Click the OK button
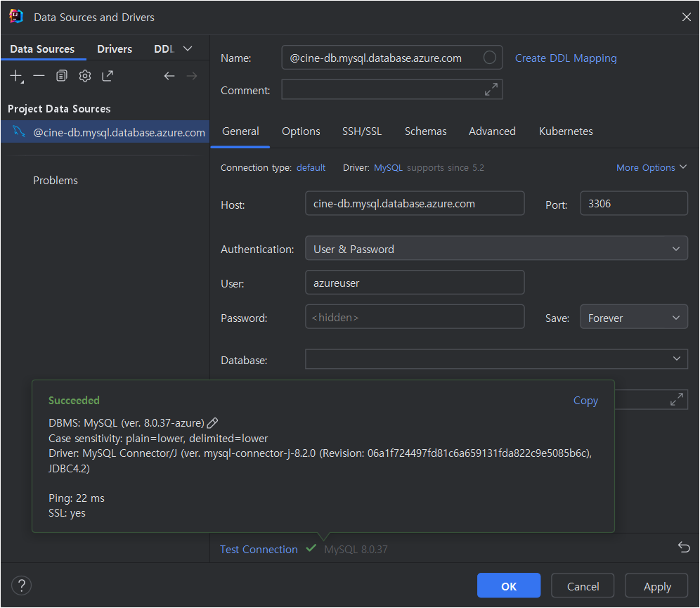 tap(508, 586)
